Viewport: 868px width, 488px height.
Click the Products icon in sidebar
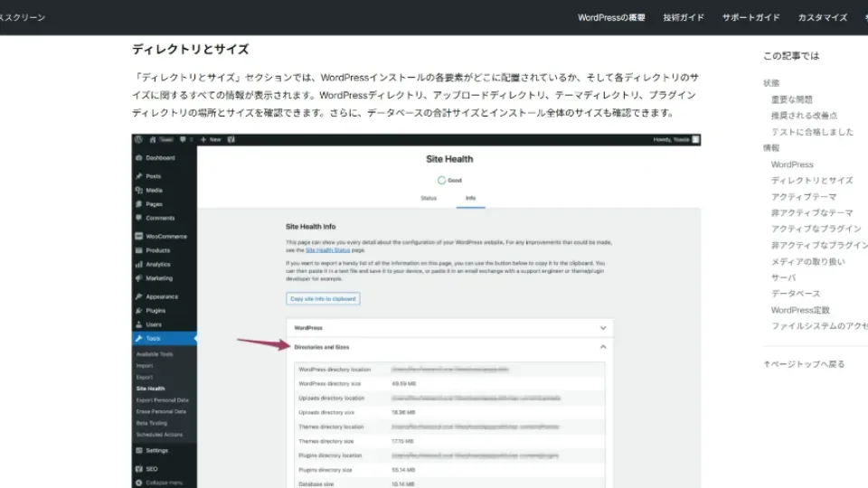(139, 250)
